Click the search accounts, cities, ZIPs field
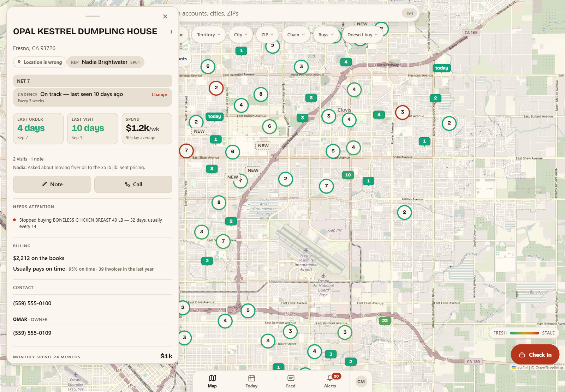 point(290,13)
